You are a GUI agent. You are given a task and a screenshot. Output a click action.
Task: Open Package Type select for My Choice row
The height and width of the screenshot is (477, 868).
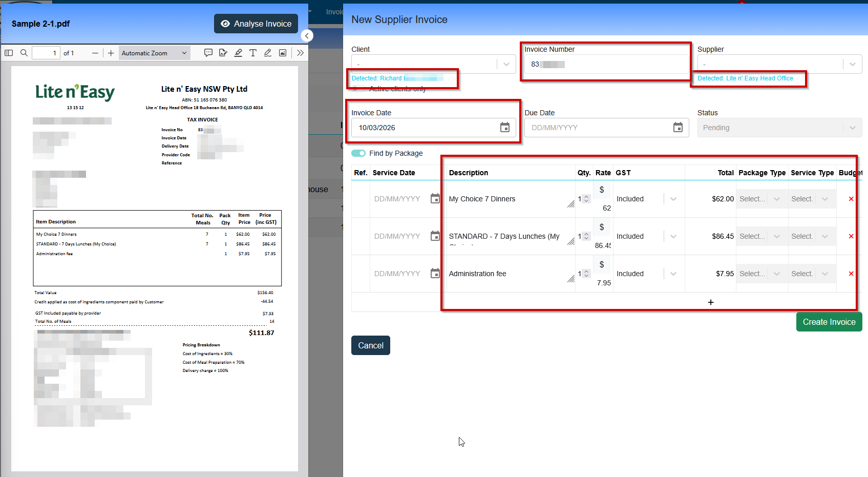coord(761,199)
